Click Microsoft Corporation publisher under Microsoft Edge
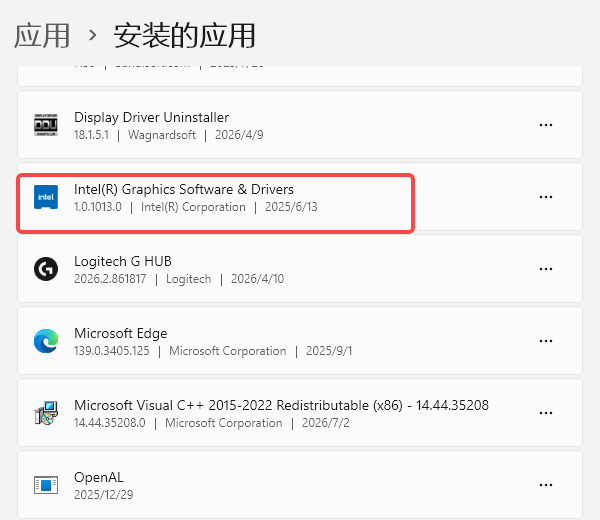600x520 pixels. point(228,351)
